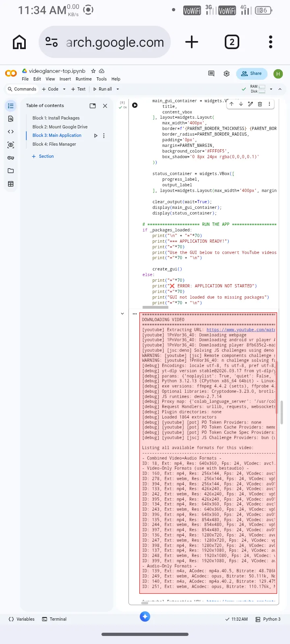Open the Secrets key panel
Screen dimensions: 290x644
point(11,158)
